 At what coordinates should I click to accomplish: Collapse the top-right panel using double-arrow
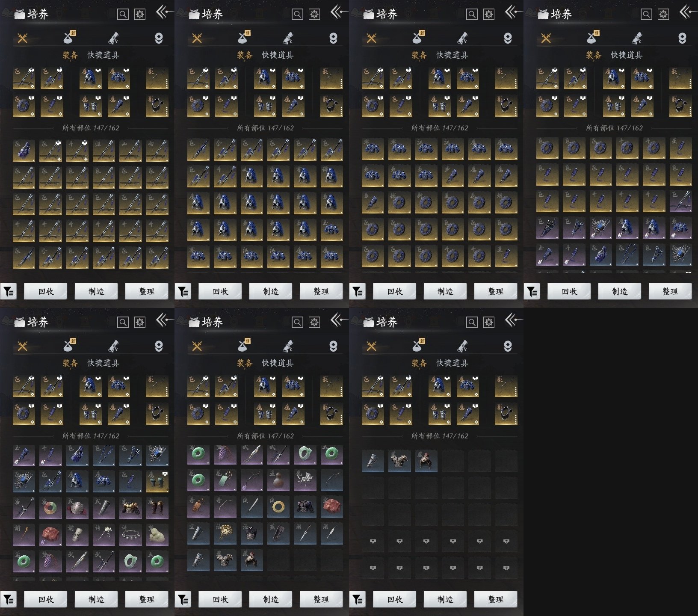pos(687,12)
